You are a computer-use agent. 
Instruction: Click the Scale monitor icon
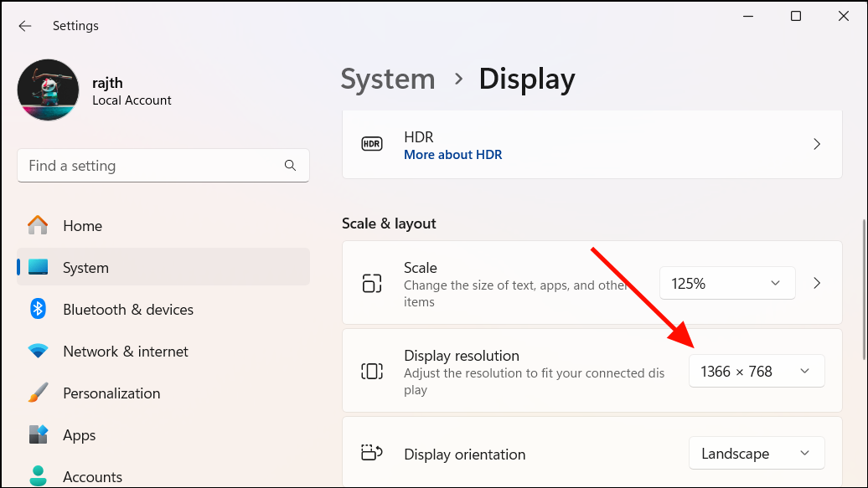point(371,283)
